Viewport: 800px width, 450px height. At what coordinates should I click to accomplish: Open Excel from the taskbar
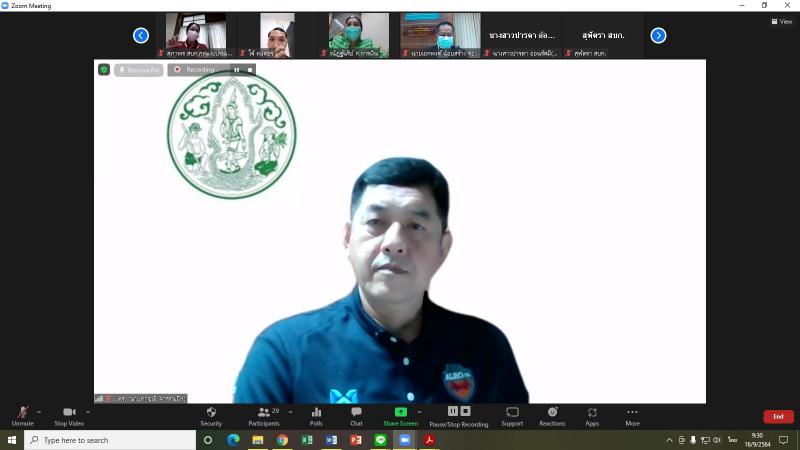[307, 440]
